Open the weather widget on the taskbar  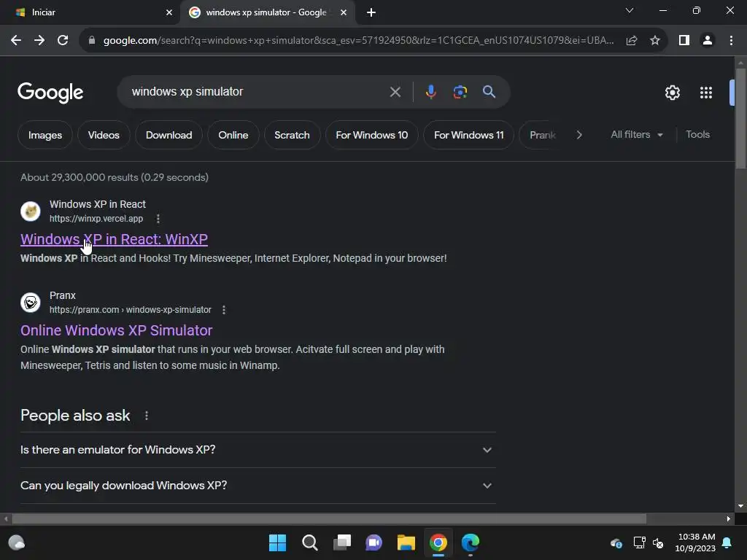pos(17,542)
